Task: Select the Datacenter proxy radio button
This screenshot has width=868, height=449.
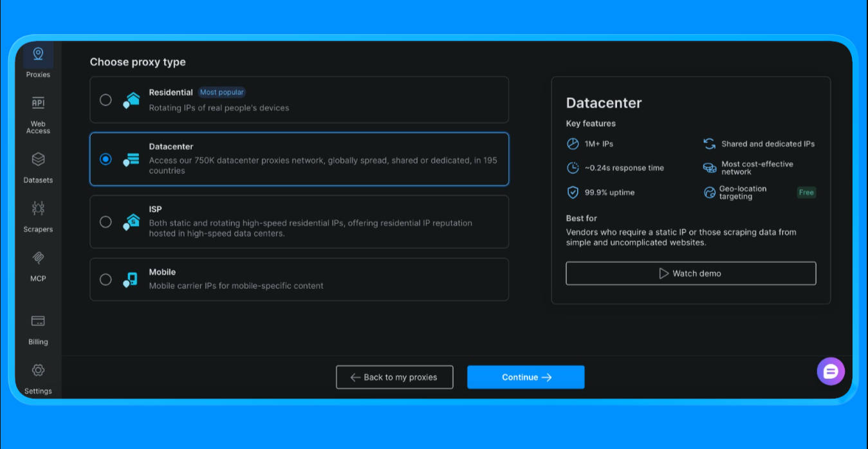Action: pyautogui.click(x=106, y=159)
